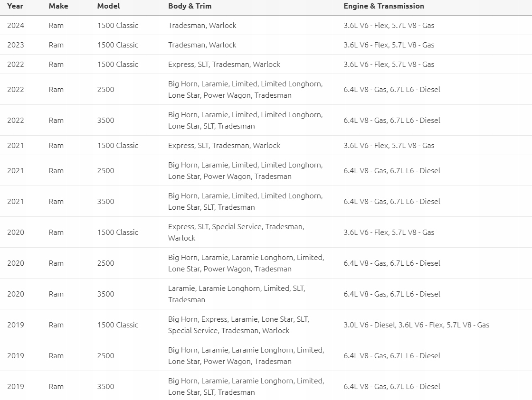Click the 2022 1500 Classic engine cell

389,65
